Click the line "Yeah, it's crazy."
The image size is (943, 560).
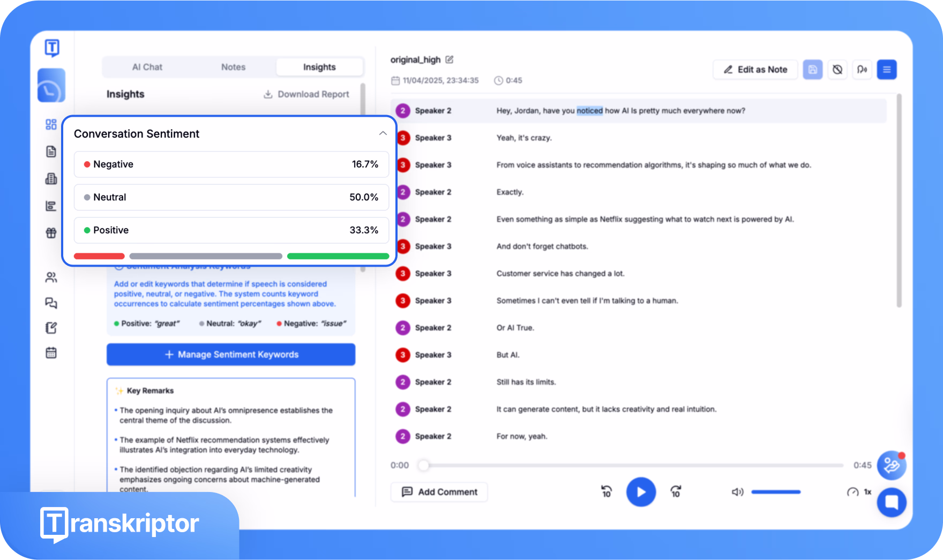point(523,138)
